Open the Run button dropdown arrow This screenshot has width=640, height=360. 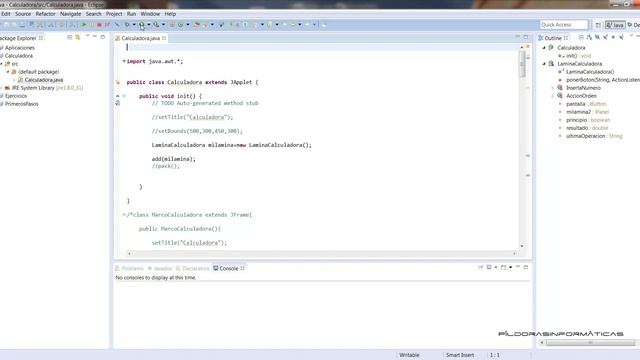[149, 25]
